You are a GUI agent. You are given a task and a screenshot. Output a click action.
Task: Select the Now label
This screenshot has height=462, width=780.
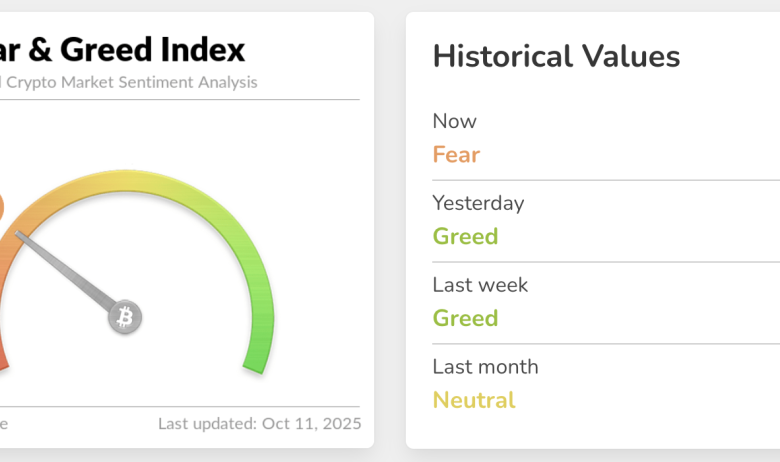point(454,121)
